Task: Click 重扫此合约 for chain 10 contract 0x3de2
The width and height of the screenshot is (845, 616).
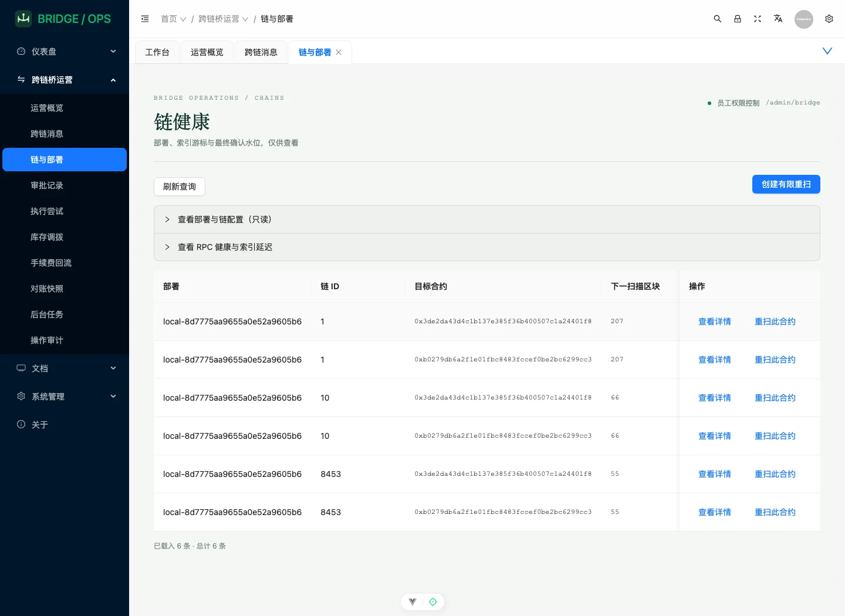Action: click(x=775, y=398)
